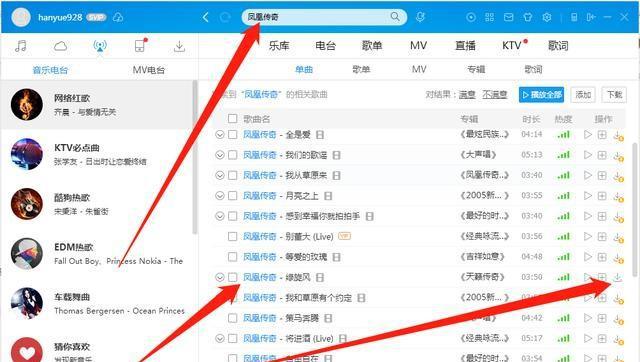Click the mobile phone icon in title bar
Image resolution: width=640 pixels, height=362 pixels.
(574, 17)
